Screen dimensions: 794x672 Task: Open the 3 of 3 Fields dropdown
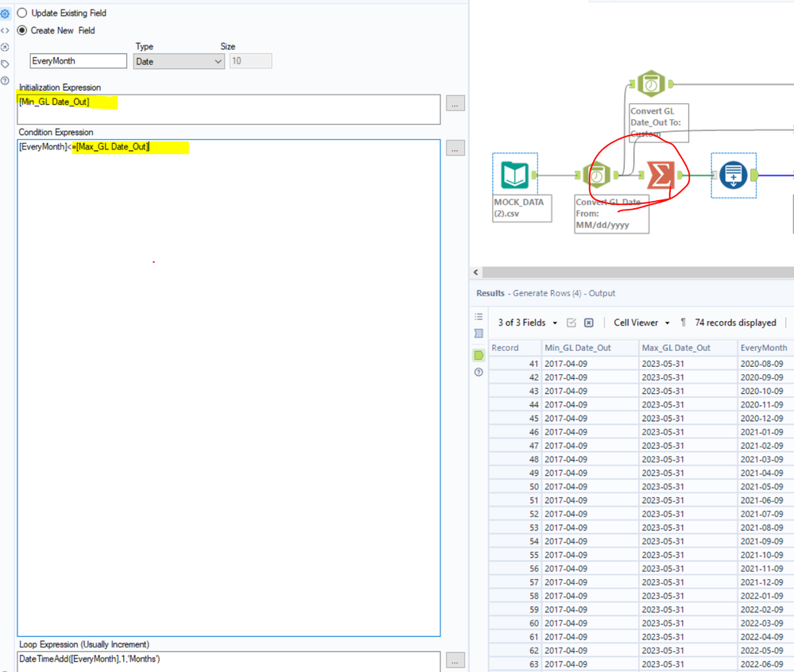(x=528, y=322)
